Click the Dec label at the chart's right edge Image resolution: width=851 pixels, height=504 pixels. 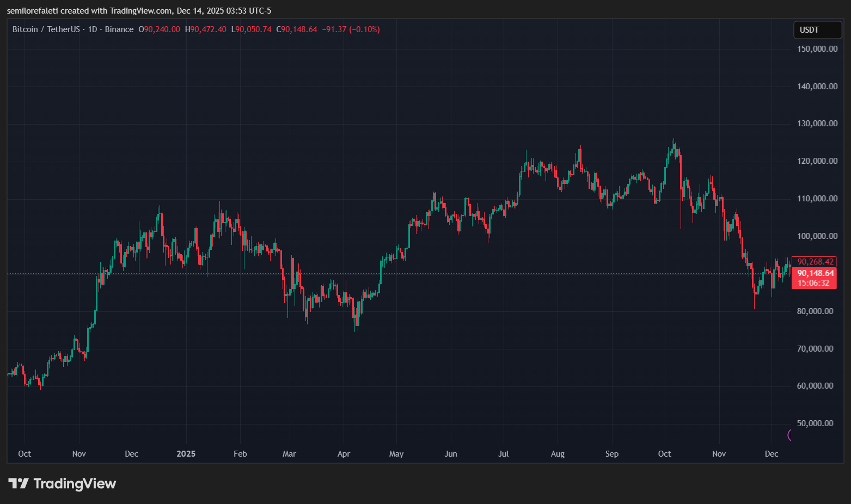coord(771,453)
